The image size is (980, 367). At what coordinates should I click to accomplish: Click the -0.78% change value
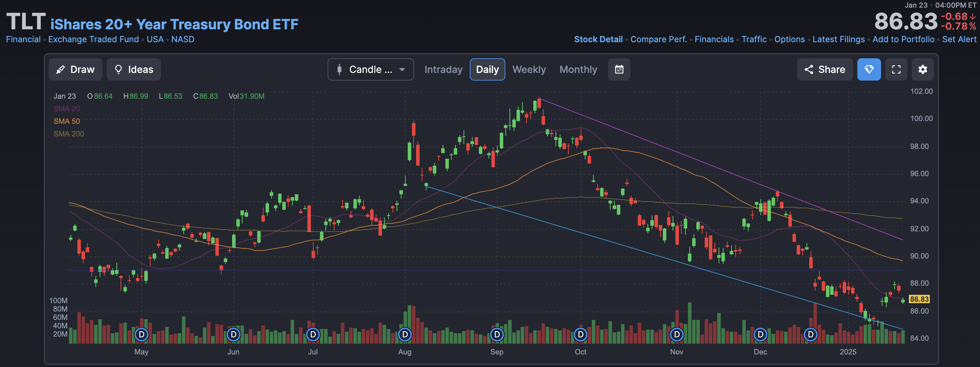[958, 26]
